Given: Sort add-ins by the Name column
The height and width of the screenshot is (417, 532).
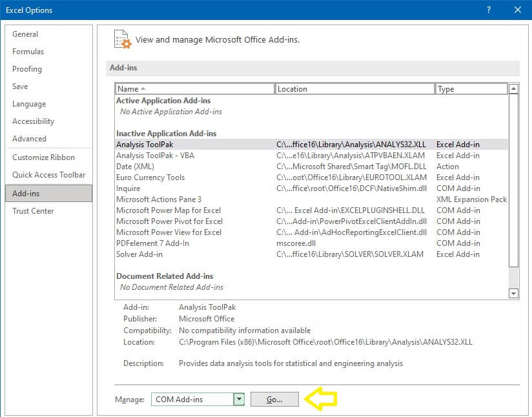Looking at the screenshot, I should 194,89.
